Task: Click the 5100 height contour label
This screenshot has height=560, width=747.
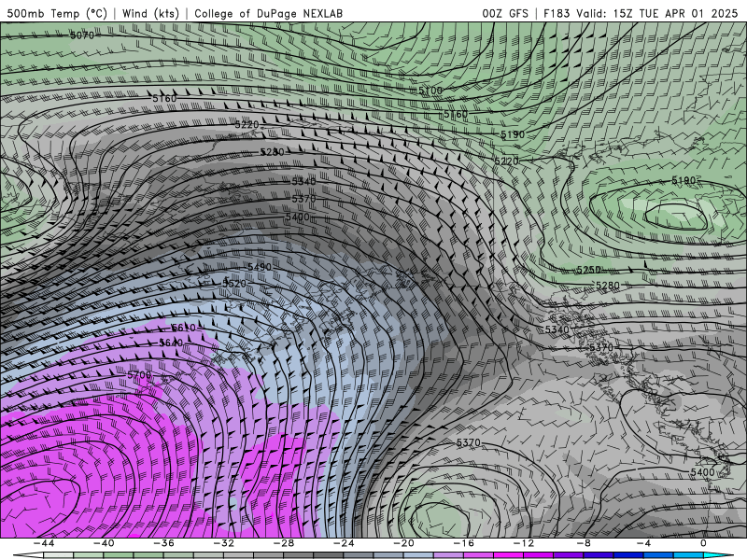Action: coord(430,91)
